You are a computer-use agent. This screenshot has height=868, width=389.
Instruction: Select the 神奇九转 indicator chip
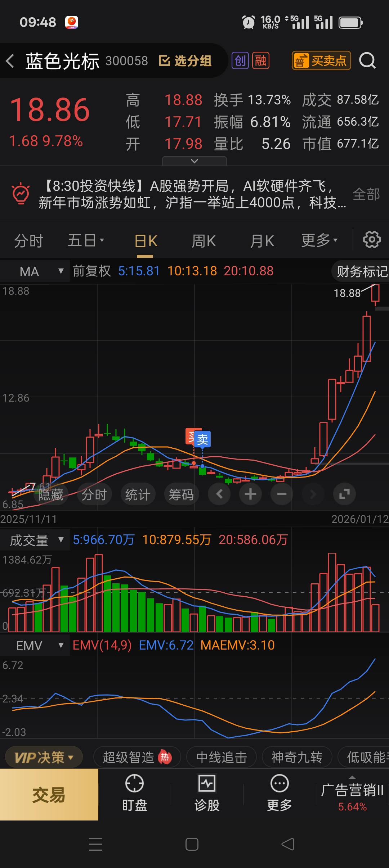click(x=297, y=757)
